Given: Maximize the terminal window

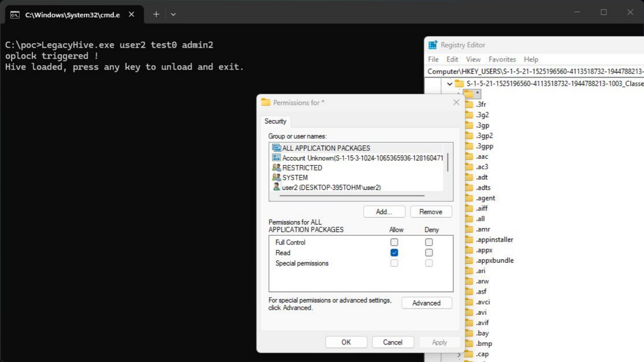Looking at the screenshot, I should pos(604,12).
